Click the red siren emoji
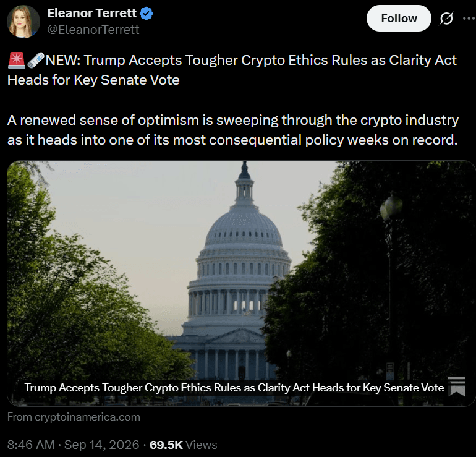Viewport: 476px width, 457px height. click(x=17, y=60)
